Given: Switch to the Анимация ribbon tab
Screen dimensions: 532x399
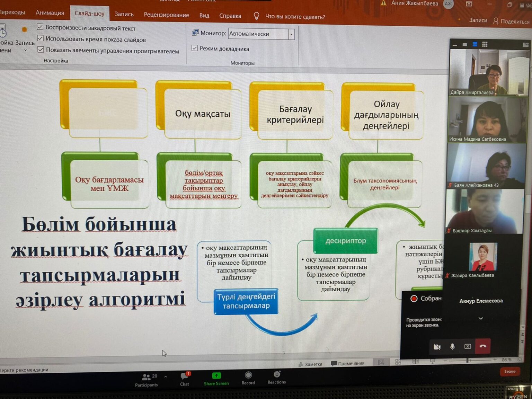Looking at the screenshot, I should [x=50, y=13].
